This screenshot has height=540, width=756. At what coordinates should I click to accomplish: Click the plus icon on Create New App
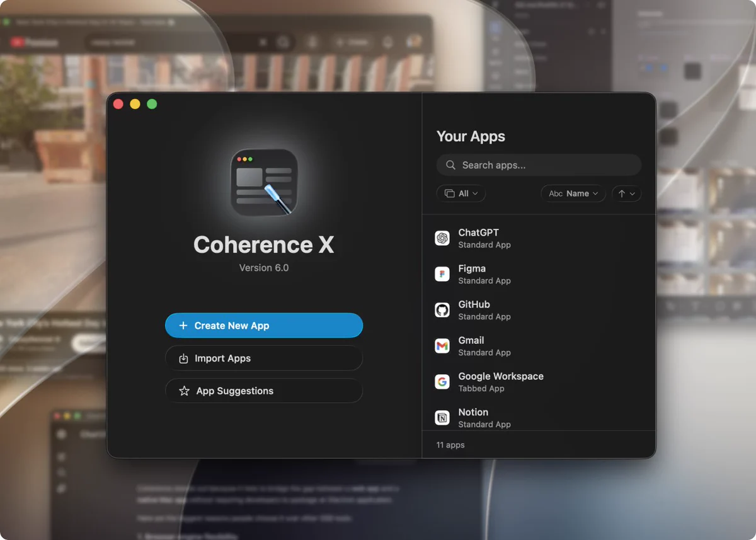click(x=183, y=326)
